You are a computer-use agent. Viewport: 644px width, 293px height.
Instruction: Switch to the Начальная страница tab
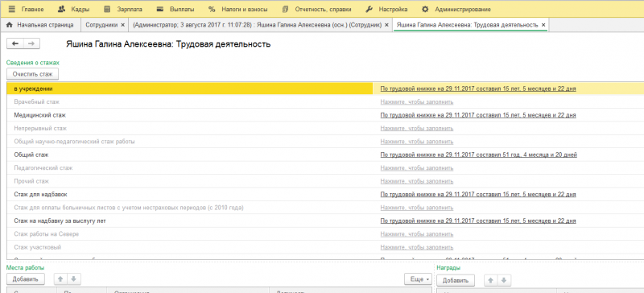(x=41, y=25)
